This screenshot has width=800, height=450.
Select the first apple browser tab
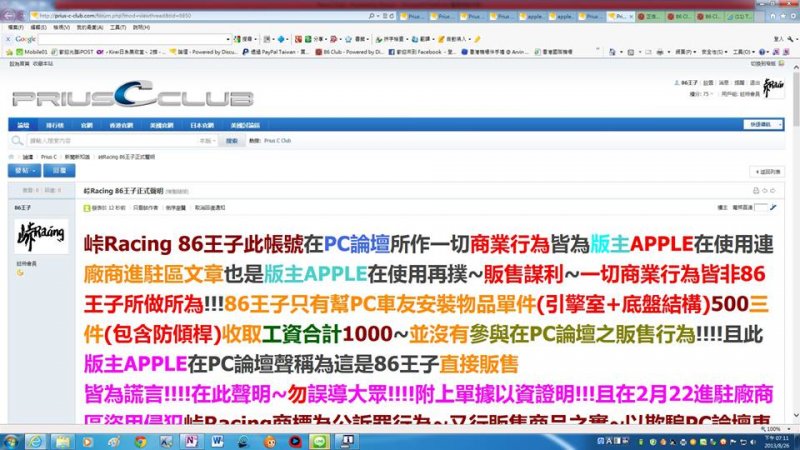click(x=532, y=16)
